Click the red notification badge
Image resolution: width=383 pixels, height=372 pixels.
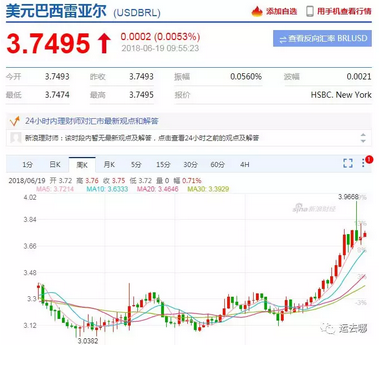[x=369, y=160]
